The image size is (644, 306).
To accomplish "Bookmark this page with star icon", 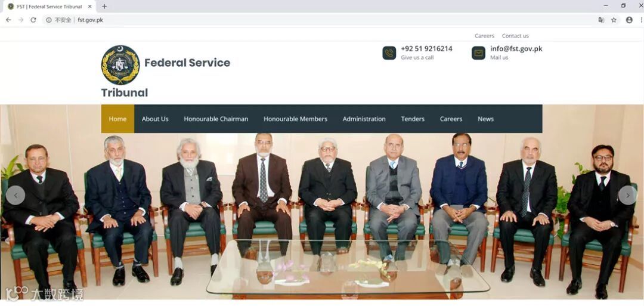I will point(614,20).
